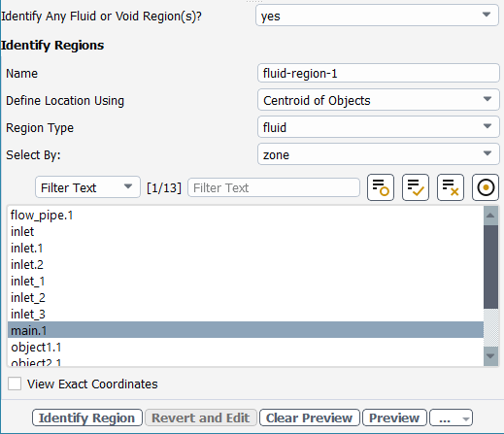Expand the Region Type dropdown
504x434 pixels.
pos(379,127)
